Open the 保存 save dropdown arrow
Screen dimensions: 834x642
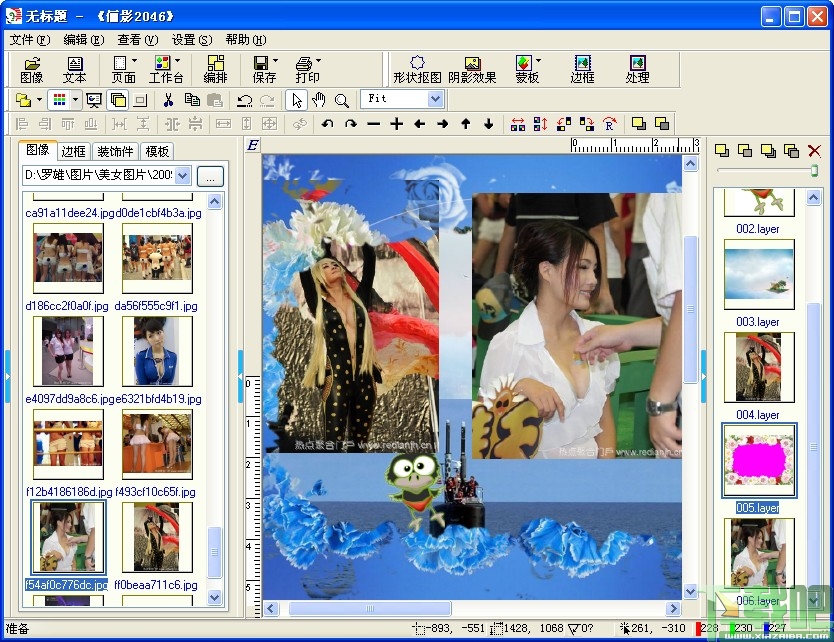(x=276, y=61)
